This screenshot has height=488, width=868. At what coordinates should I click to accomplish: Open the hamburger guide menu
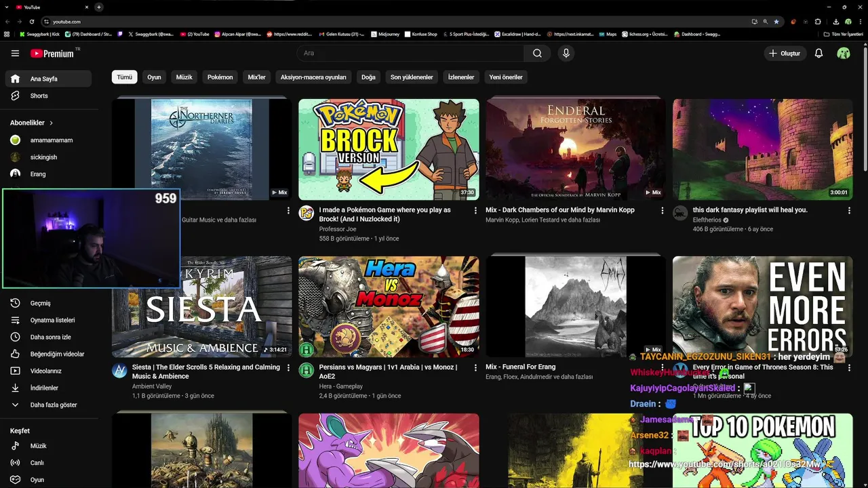point(15,54)
